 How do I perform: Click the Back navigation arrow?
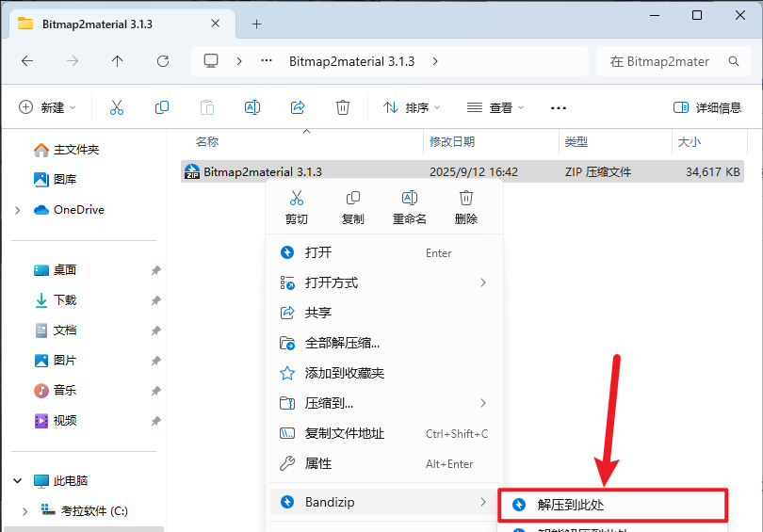coord(27,61)
